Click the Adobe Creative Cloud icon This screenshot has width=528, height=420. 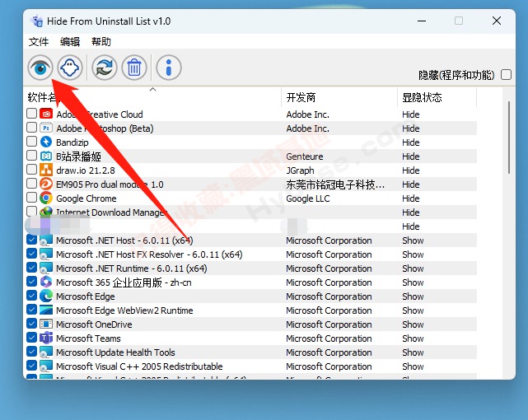(x=46, y=114)
